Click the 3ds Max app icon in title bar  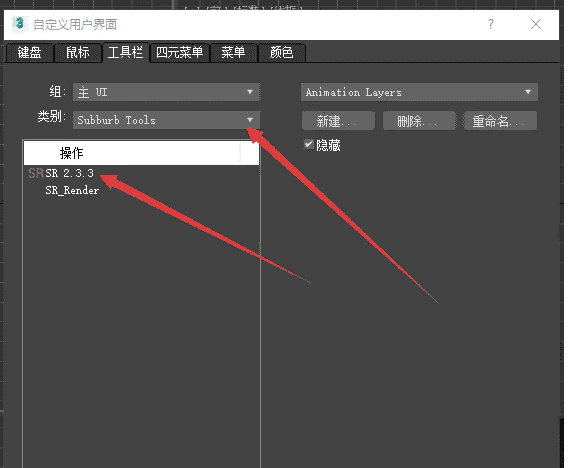point(20,24)
